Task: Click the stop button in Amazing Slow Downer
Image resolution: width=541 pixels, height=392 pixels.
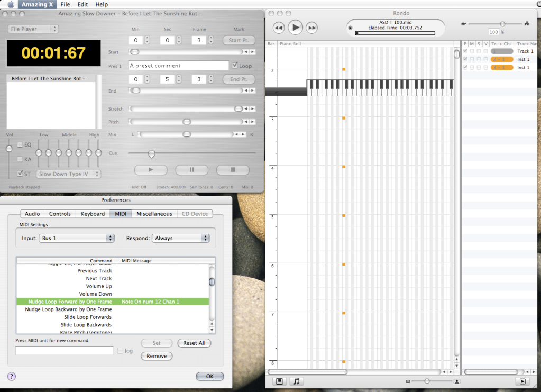Action: click(x=233, y=170)
